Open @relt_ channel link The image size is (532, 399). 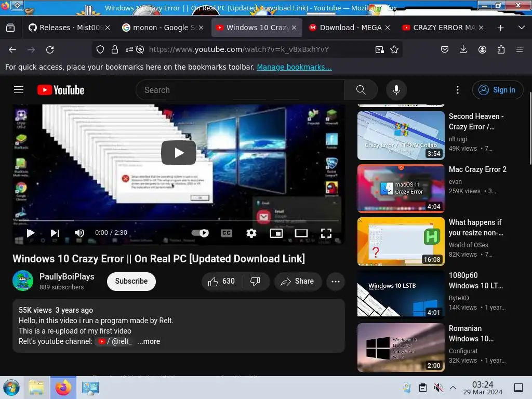115,341
